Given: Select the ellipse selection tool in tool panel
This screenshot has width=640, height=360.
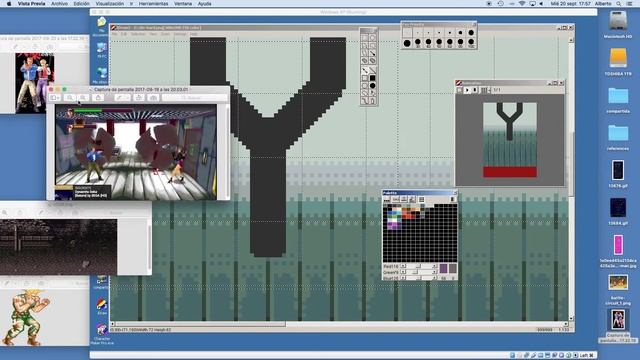Looking at the screenshot, I should [x=373, y=38].
